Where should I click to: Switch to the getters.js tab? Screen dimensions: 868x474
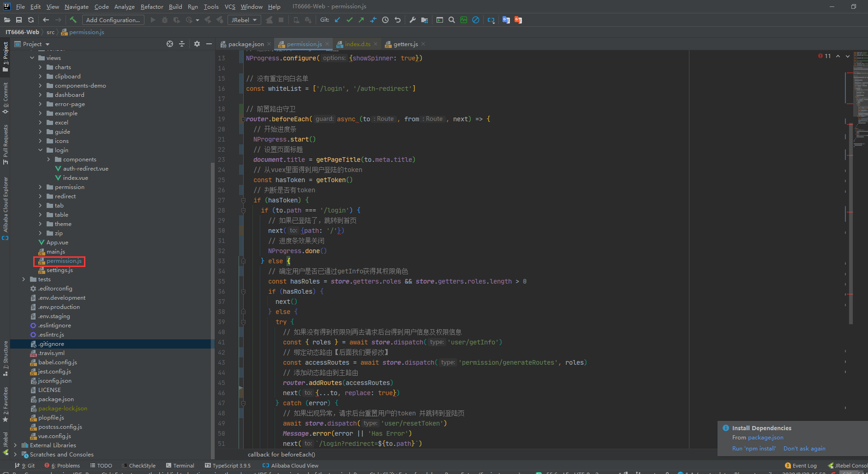coord(405,44)
